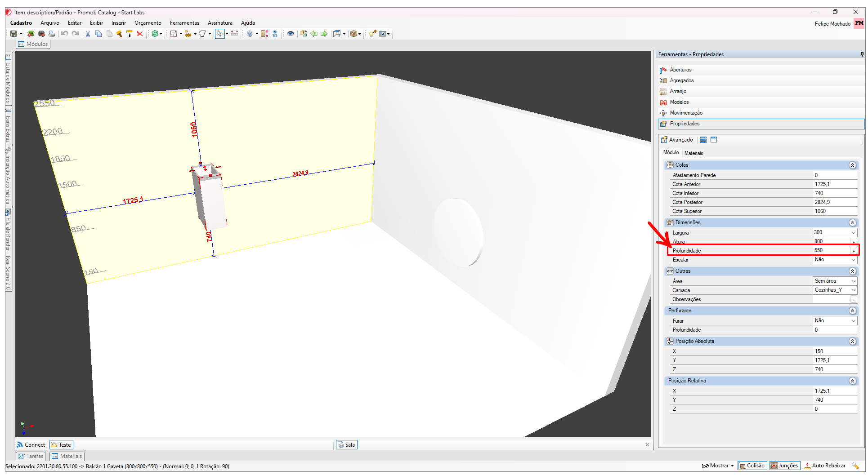Click the lightbulb lighting icon
Viewport: 868px width, 475px height.
(372, 34)
